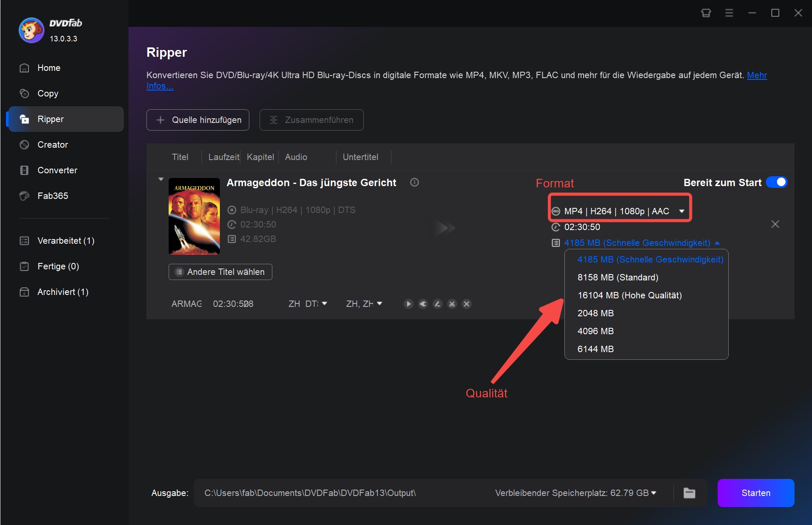
Task: Click the Armageddon movie poster thumbnail
Action: click(194, 216)
